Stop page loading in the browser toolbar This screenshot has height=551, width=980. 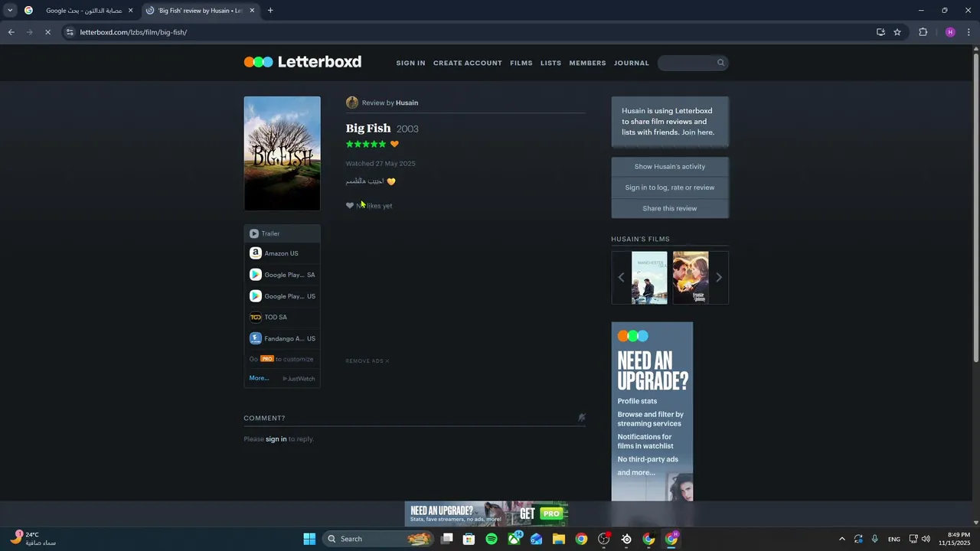47,32
